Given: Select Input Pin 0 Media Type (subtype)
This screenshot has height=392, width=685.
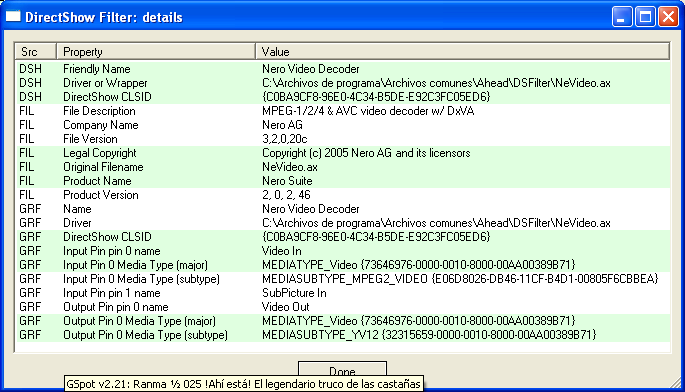Looking at the screenshot, I should [141, 279].
